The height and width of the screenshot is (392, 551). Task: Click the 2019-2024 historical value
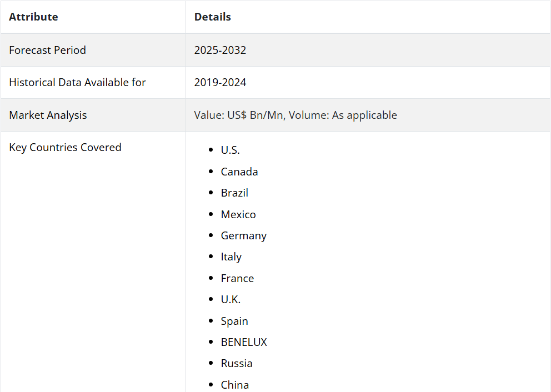(x=220, y=83)
